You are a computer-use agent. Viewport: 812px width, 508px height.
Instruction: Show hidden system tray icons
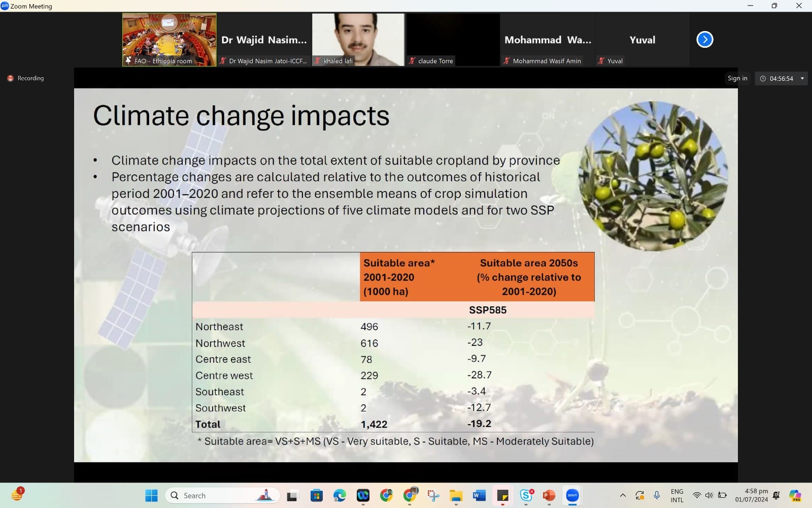point(623,495)
